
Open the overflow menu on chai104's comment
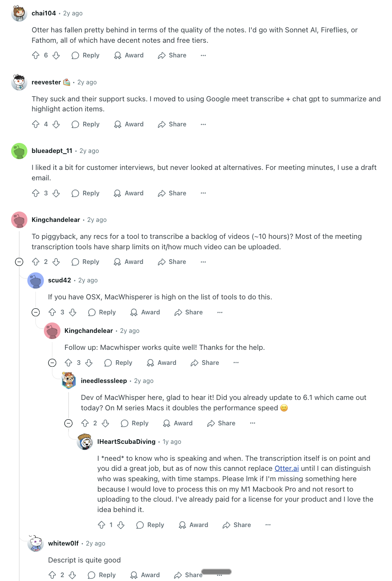[x=203, y=55]
